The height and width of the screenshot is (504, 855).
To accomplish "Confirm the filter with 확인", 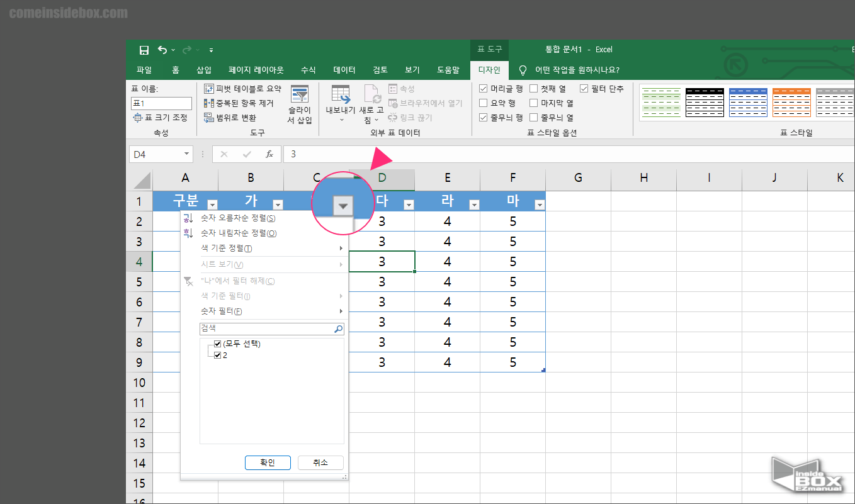I will pos(268,462).
